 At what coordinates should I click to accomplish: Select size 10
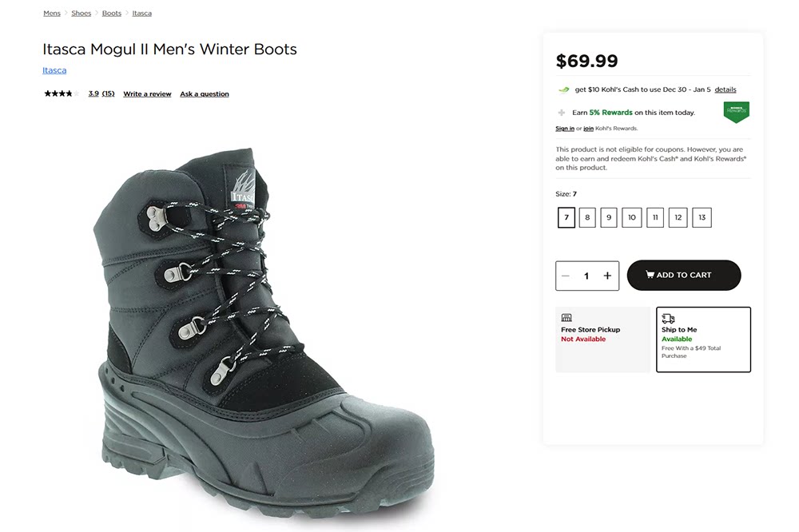(632, 217)
